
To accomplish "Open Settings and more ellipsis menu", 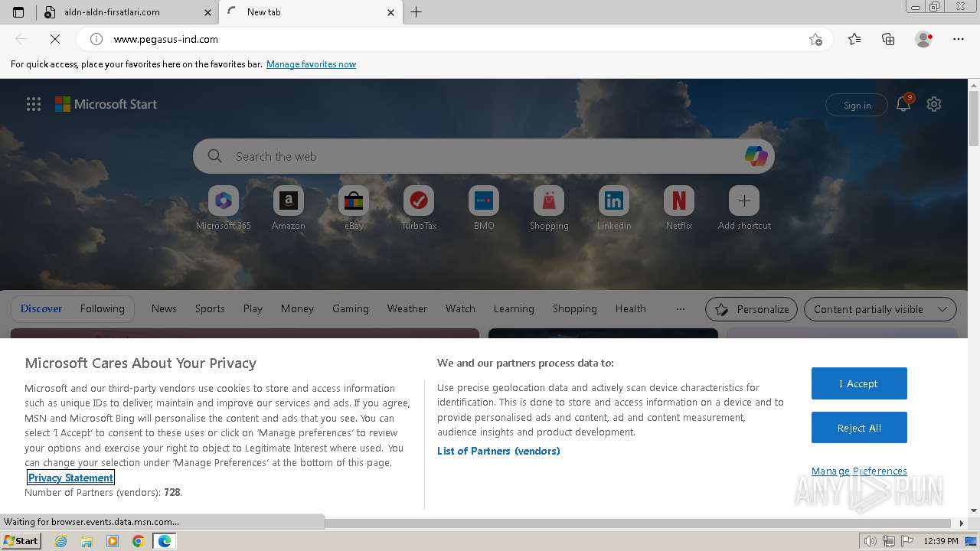I will [x=959, y=39].
